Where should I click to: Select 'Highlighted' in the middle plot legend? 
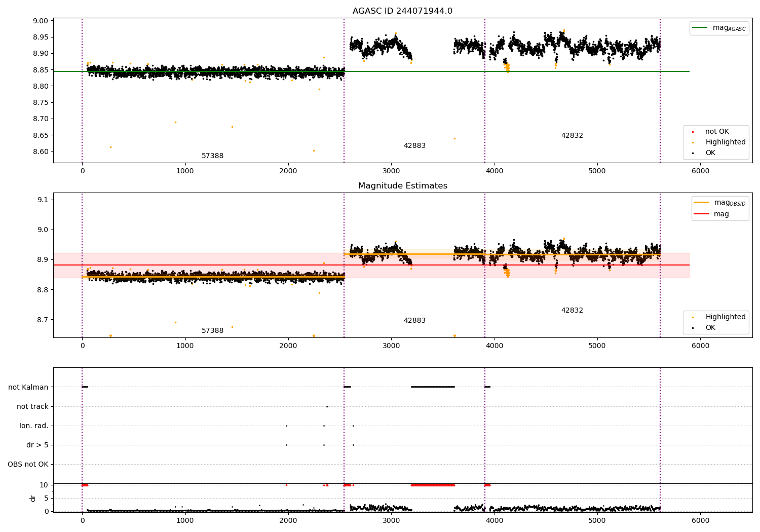(x=726, y=317)
